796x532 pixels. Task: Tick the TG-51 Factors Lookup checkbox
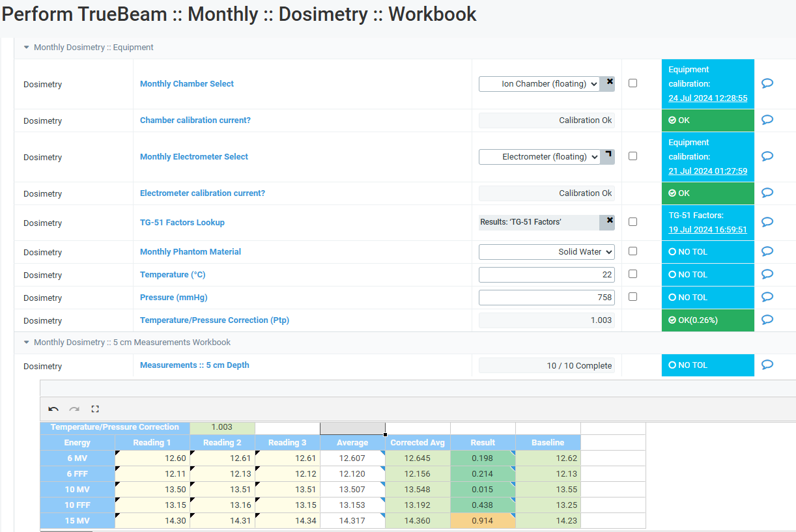coord(633,222)
